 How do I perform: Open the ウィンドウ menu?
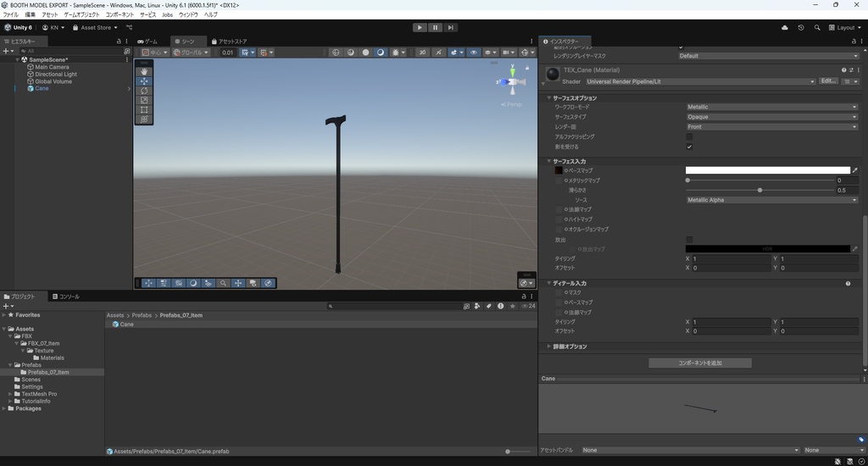(188, 14)
